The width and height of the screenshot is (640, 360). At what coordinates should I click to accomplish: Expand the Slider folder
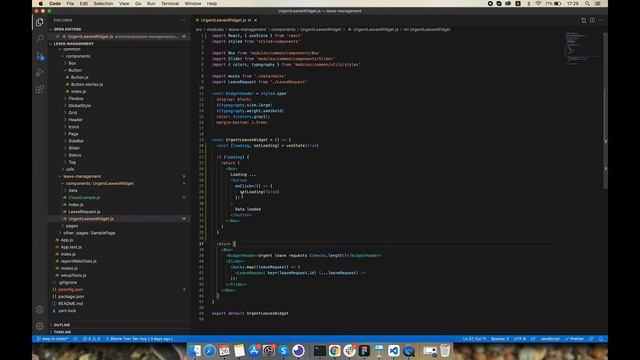tap(74, 148)
